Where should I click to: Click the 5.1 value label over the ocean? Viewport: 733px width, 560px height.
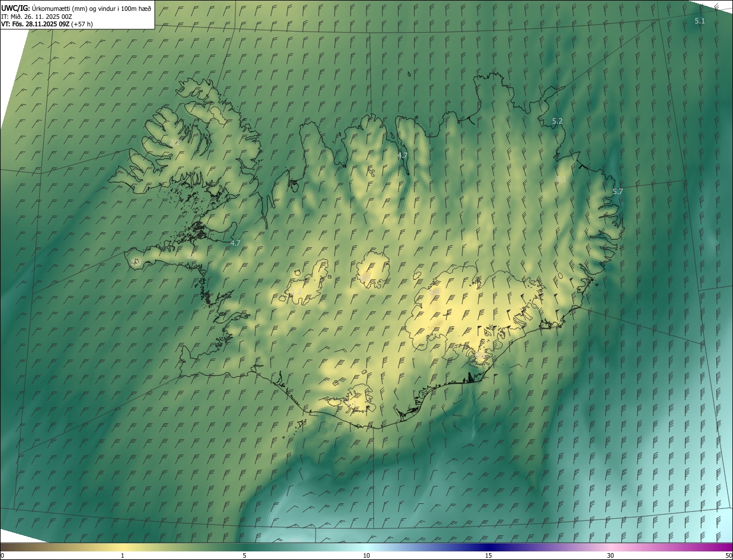(x=700, y=21)
